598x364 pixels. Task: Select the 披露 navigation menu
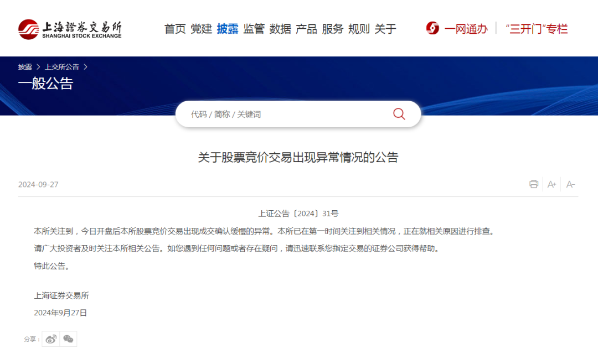[228, 29]
